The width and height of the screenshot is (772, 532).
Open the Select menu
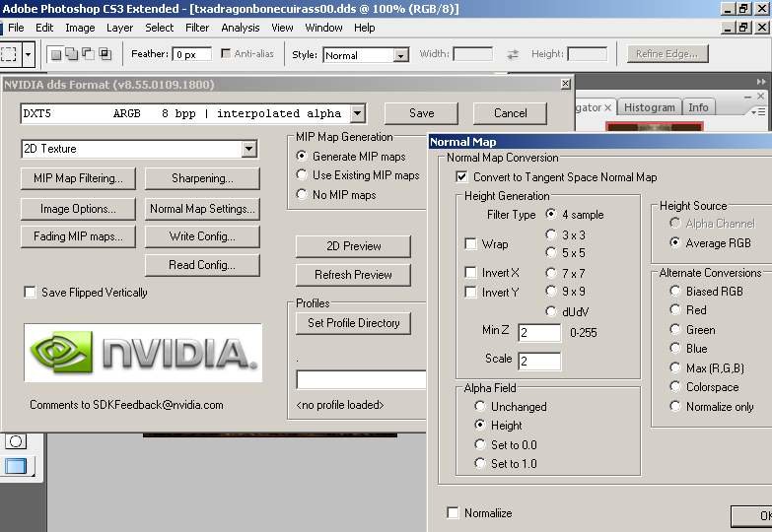159,28
